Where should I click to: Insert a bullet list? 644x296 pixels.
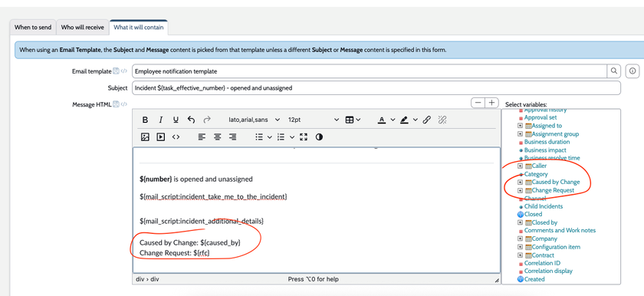(x=259, y=136)
